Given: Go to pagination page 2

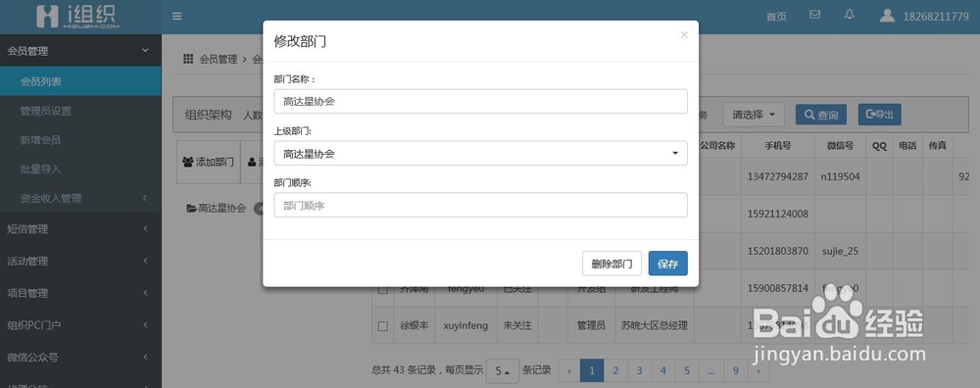Looking at the screenshot, I should click(x=615, y=370).
